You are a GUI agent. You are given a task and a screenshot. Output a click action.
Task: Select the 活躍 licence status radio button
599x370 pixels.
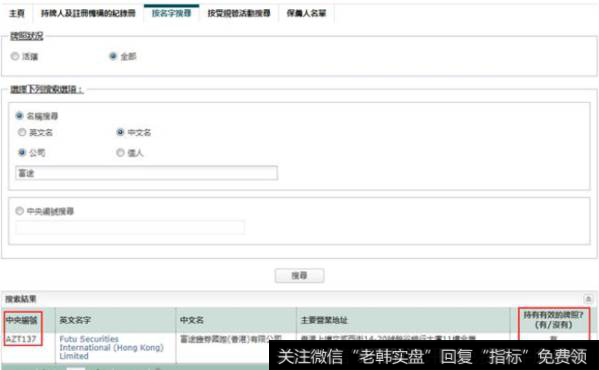[15, 57]
